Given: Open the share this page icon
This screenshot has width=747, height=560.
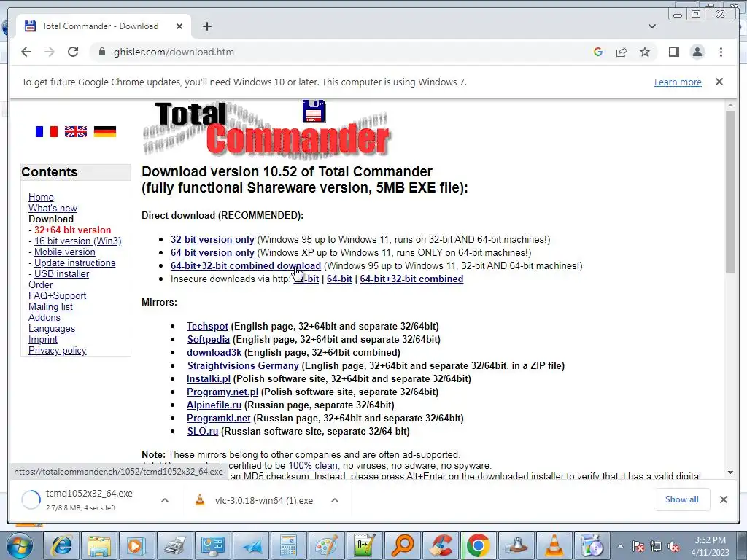Looking at the screenshot, I should [x=622, y=52].
